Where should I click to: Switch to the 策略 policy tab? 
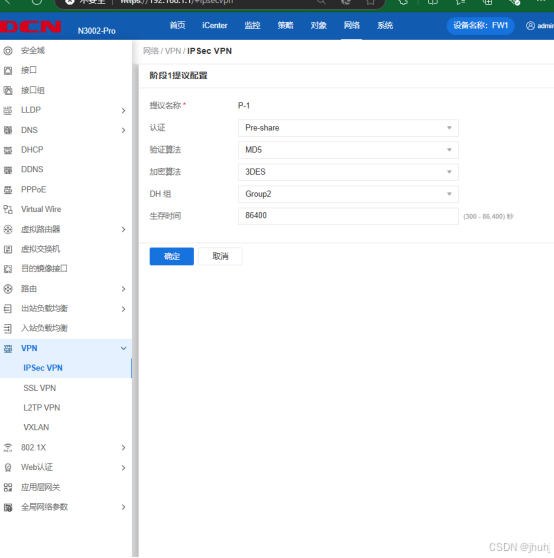point(285,26)
